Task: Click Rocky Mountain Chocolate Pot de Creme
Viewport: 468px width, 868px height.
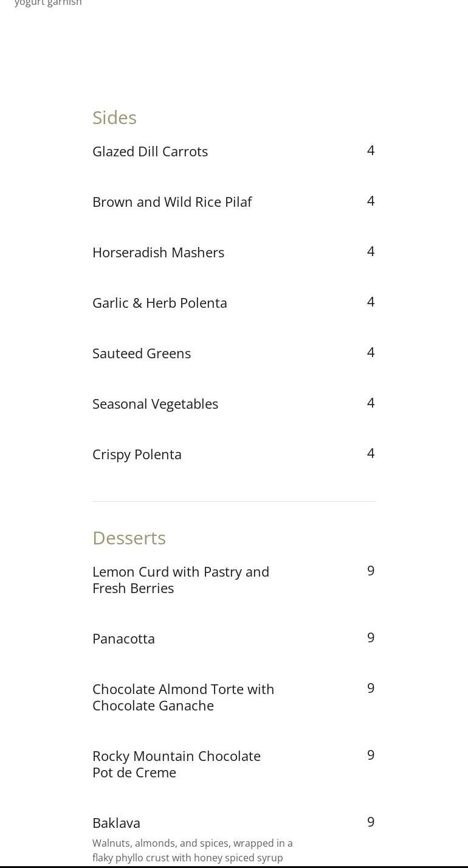Action: click(x=176, y=764)
